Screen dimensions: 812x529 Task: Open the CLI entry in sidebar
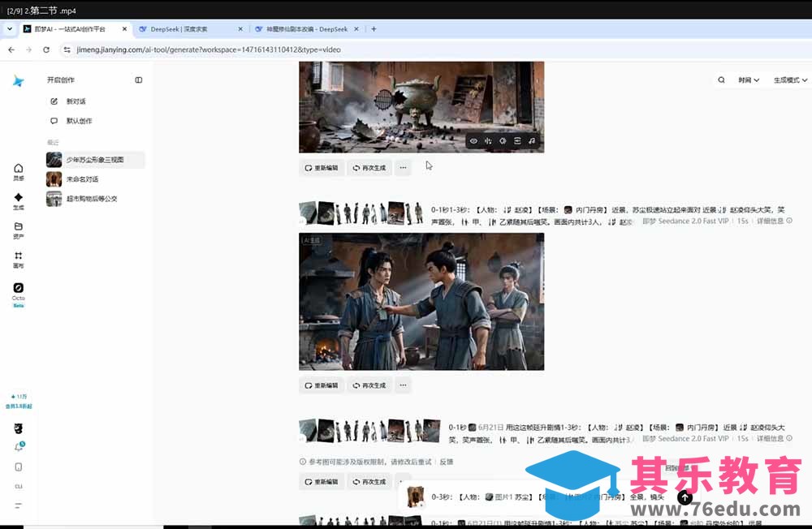(x=18, y=487)
